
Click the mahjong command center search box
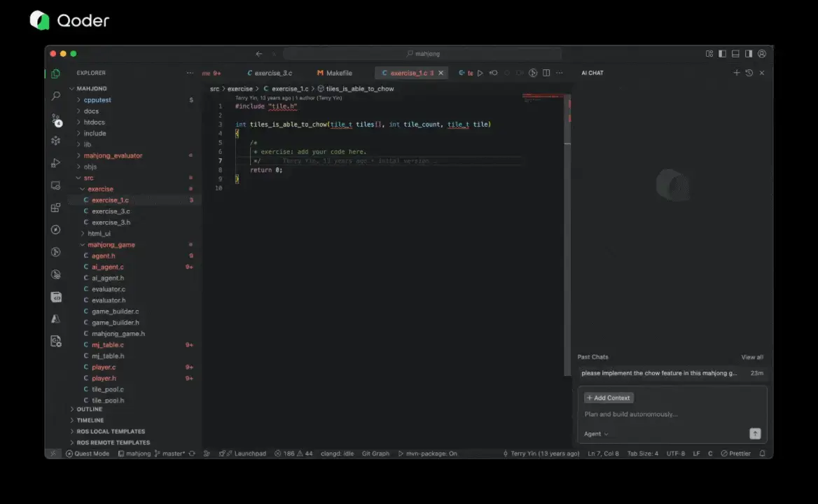pyautogui.click(x=422, y=54)
